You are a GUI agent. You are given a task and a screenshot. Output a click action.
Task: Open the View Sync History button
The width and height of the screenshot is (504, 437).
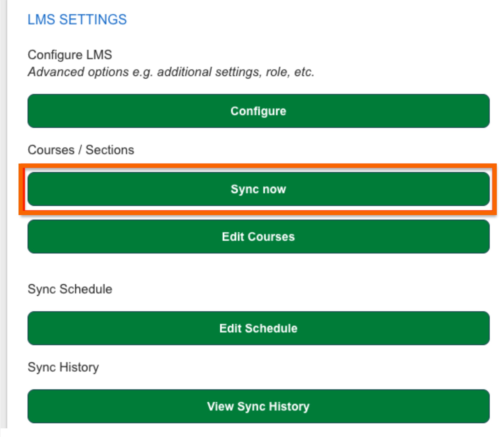258,406
